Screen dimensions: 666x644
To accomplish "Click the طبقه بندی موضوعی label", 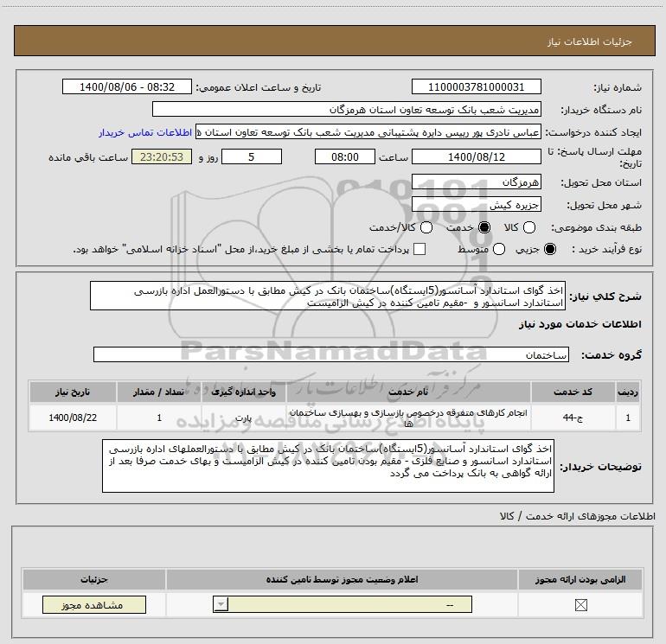I will 596,228.
